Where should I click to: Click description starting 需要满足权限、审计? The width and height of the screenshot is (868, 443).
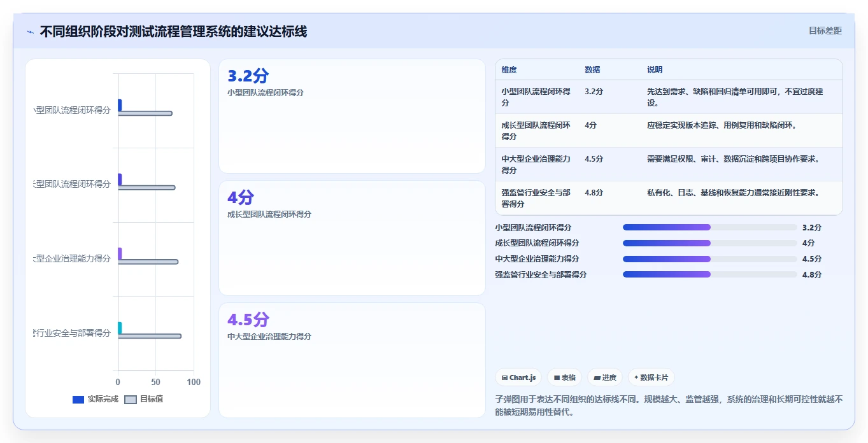point(733,159)
